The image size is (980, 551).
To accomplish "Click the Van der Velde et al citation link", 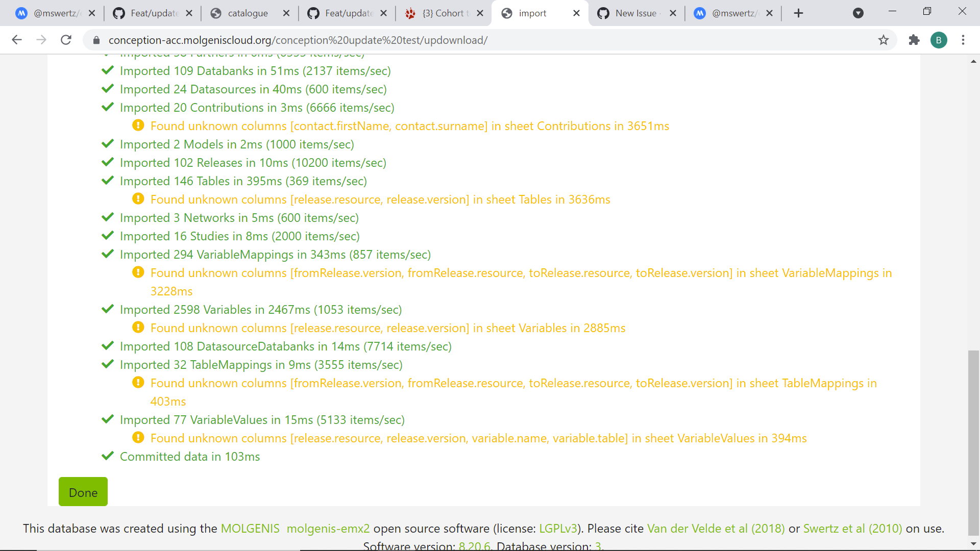I will (x=715, y=529).
